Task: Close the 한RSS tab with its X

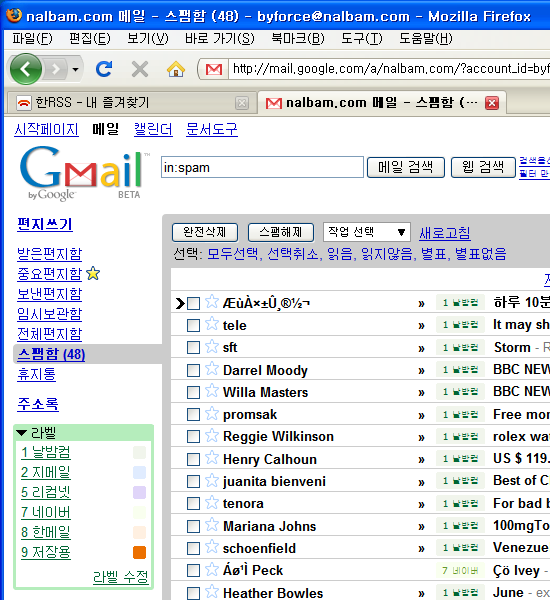Action: click(242, 103)
